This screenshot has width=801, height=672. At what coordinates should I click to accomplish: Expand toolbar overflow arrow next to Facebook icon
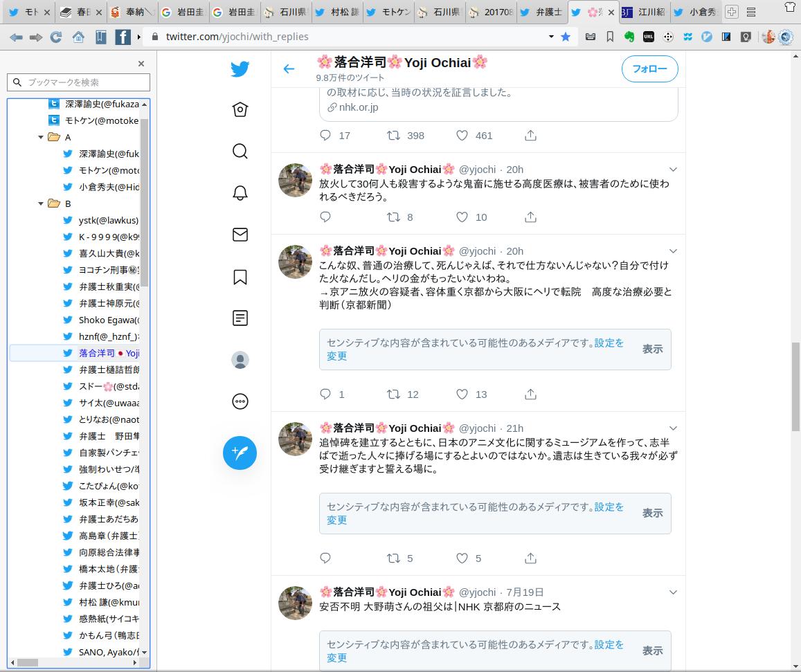tap(138, 37)
